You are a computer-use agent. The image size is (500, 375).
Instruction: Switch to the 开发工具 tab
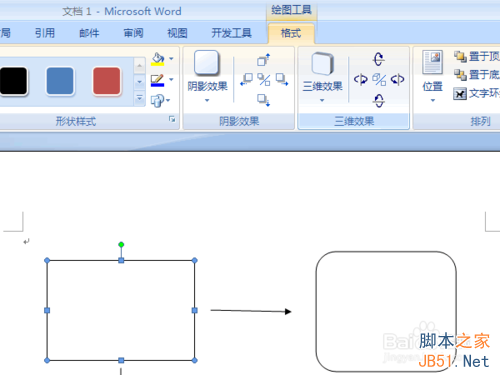pyautogui.click(x=231, y=33)
